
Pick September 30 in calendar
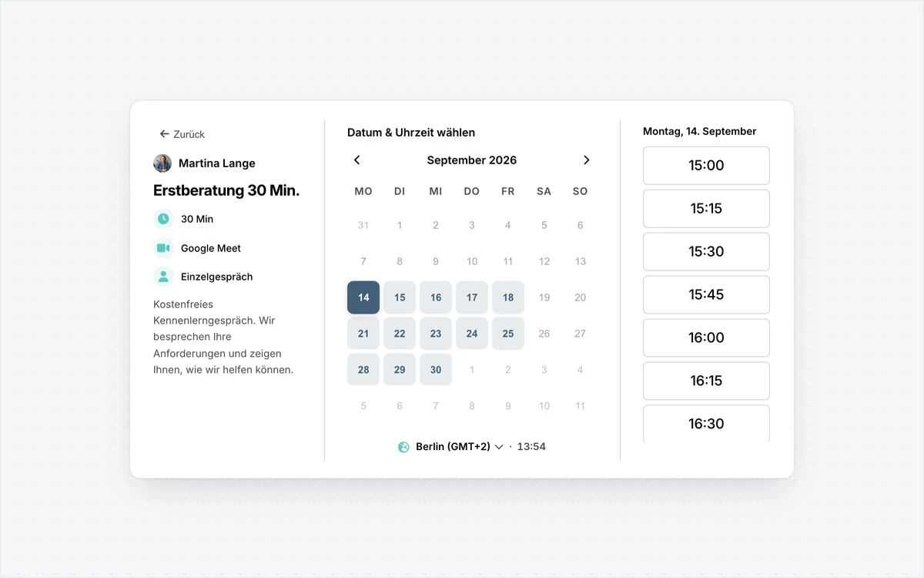point(436,370)
